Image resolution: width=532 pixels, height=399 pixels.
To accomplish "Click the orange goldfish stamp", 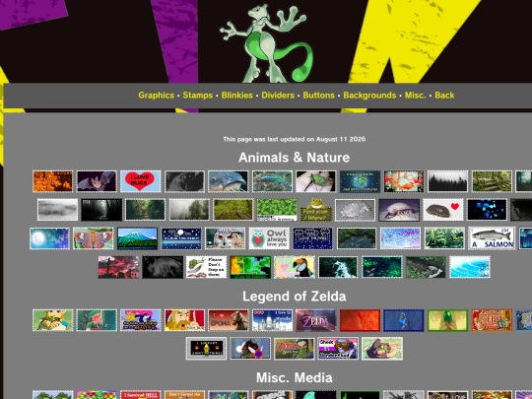I will click(x=404, y=181).
